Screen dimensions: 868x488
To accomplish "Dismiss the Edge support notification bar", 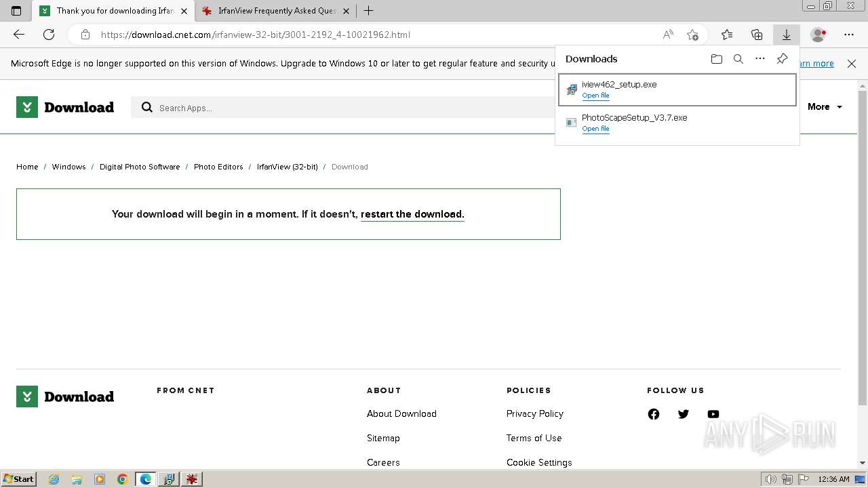I will (852, 63).
